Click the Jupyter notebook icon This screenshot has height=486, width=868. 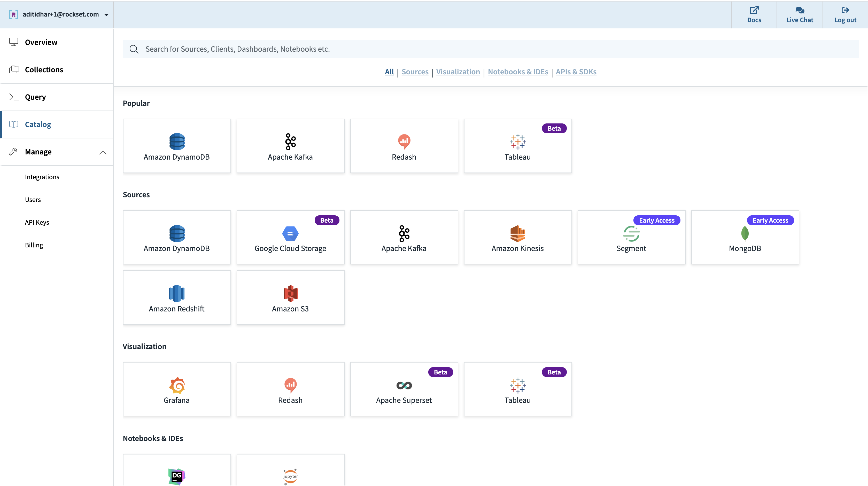(290, 476)
